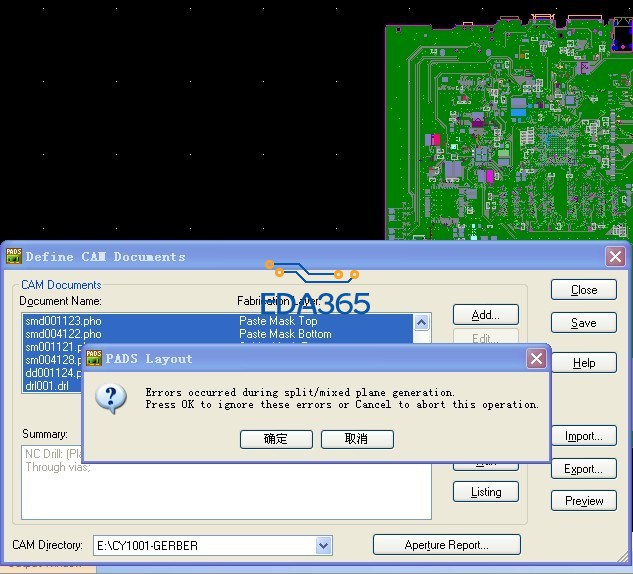633x574 pixels.
Task: Click the Listing button
Action: (486, 492)
